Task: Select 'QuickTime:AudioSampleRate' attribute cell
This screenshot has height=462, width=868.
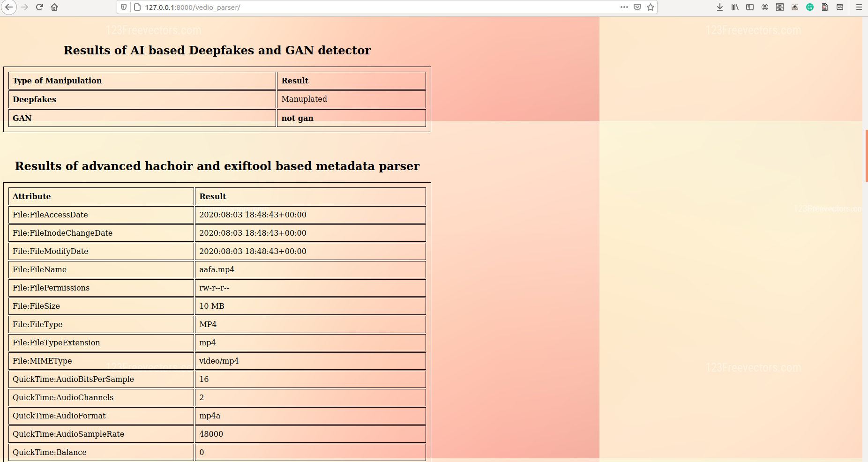Action: pyautogui.click(x=101, y=434)
